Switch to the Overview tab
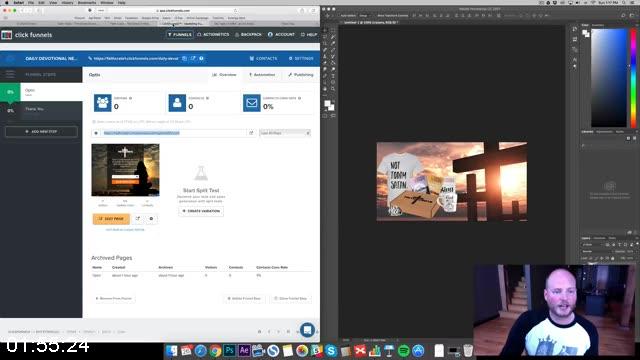640x360 pixels. 224,75
